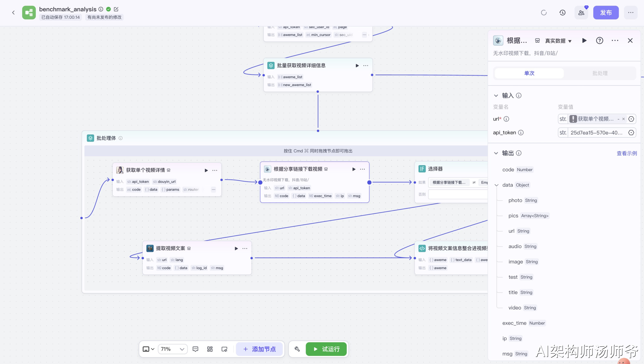The height and width of the screenshot is (364, 644).
Task: Collapse the data Object tree node
Action: (496, 185)
